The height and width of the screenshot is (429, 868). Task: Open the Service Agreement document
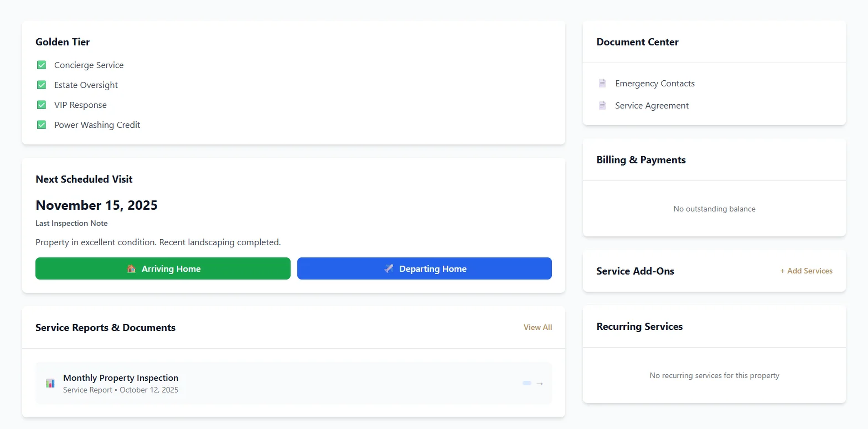(x=651, y=106)
